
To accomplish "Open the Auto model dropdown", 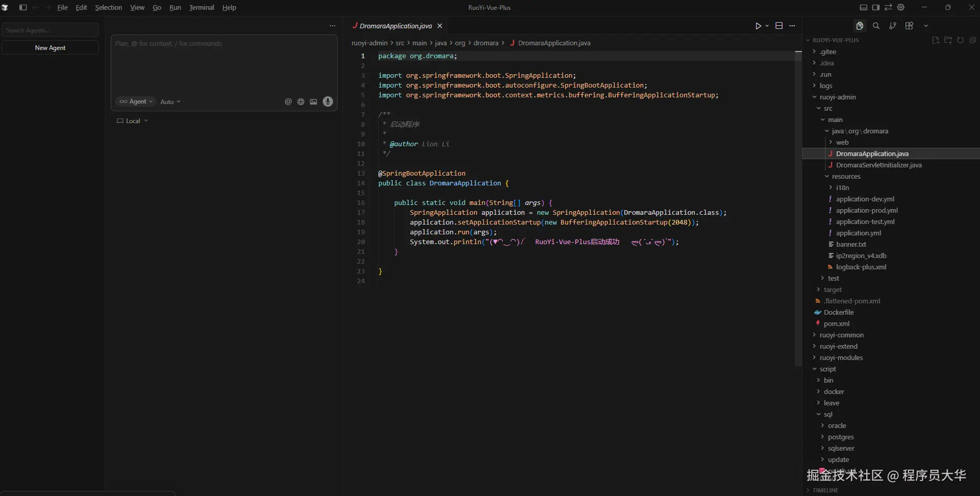I will (x=170, y=102).
